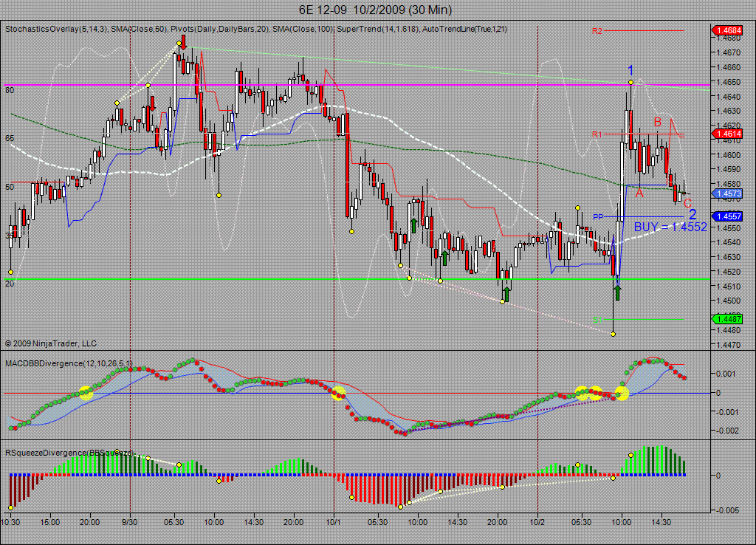
Task: Click the 10/2 date label on time axis
Action: 537,522
